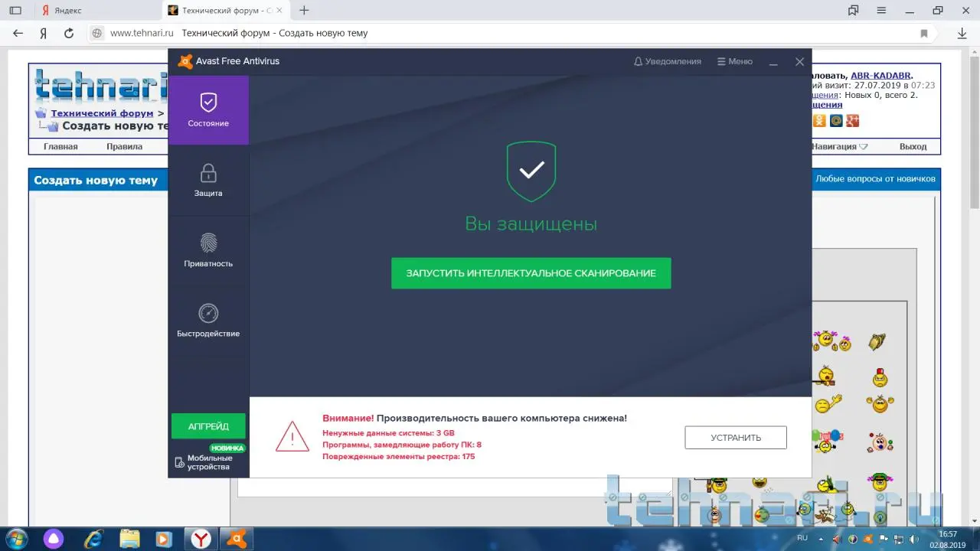This screenshot has width=980, height=551.
Task: Open the Avast Меню hamburger menu
Action: coord(735,61)
